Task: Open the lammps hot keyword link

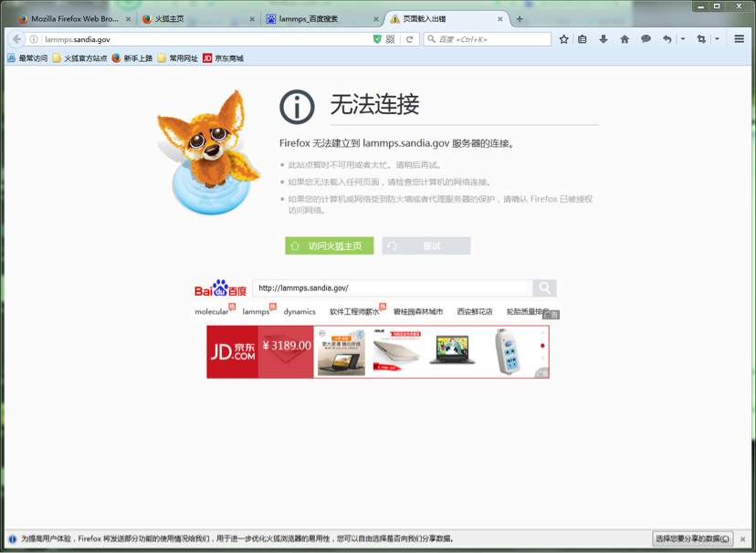Action: pos(256,312)
